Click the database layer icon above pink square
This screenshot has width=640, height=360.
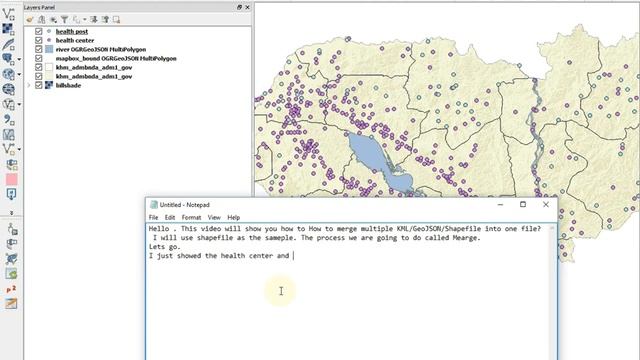point(11,164)
